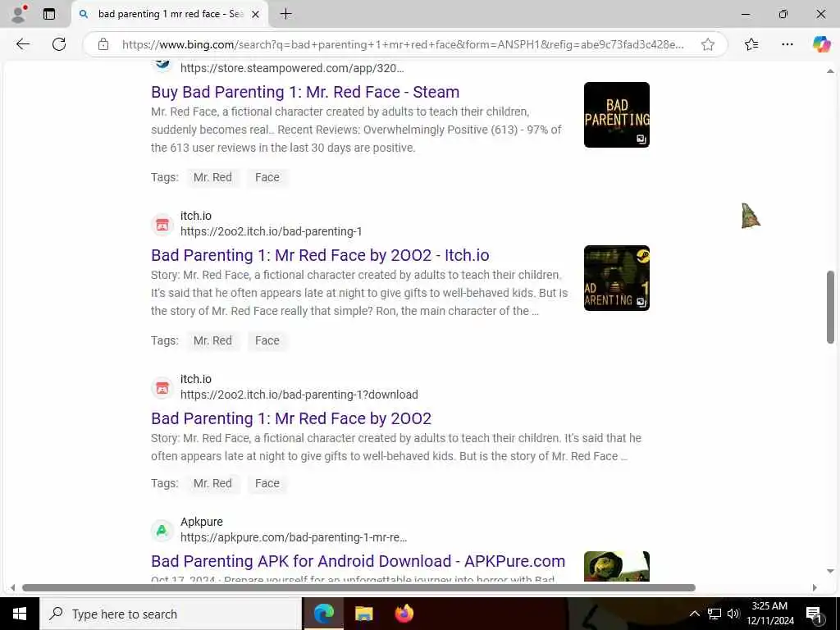This screenshot has width=840, height=630.
Task: Select Face tag under download result
Action: point(267,483)
